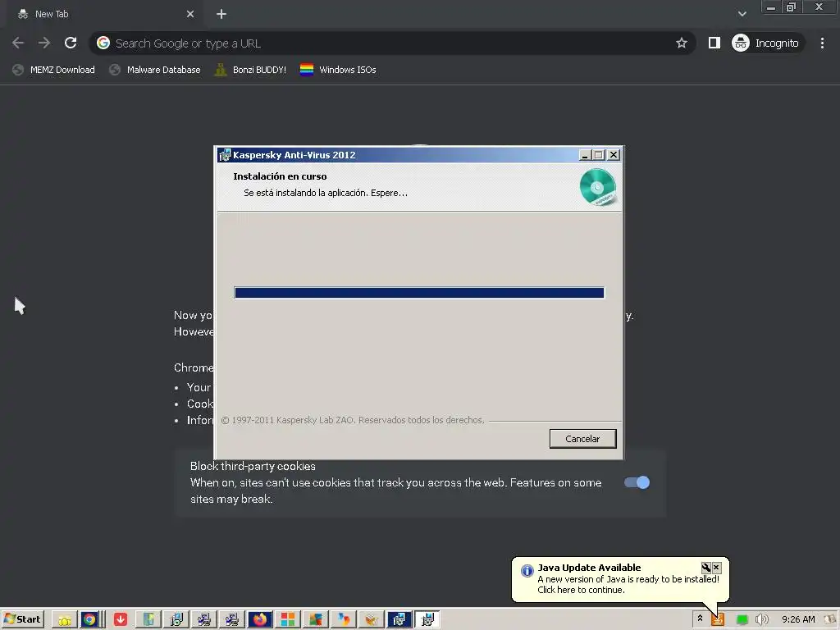Screen dimensions: 840x630
Task: Open the orange package box taskbar item
Action: tap(372, 620)
